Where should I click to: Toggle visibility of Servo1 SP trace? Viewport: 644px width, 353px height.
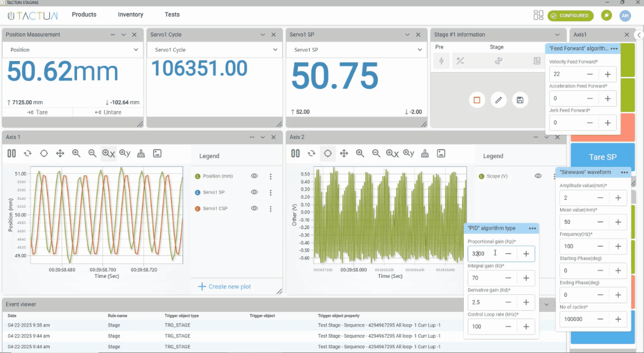click(254, 192)
